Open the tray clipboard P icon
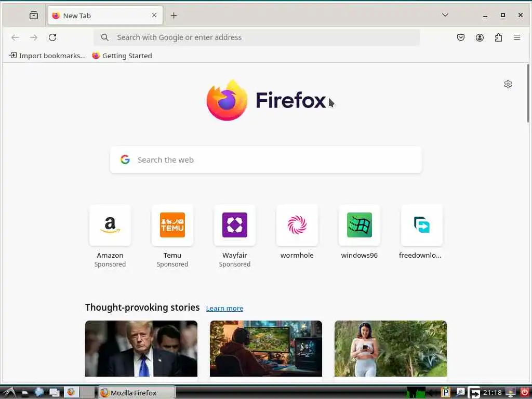 tap(445, 393)
